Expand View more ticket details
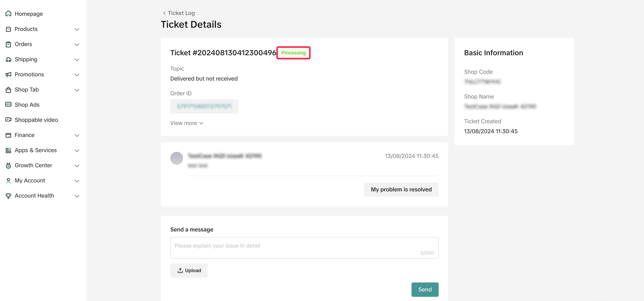This screenshot has width=644, height=301. [x=186, y=123]
